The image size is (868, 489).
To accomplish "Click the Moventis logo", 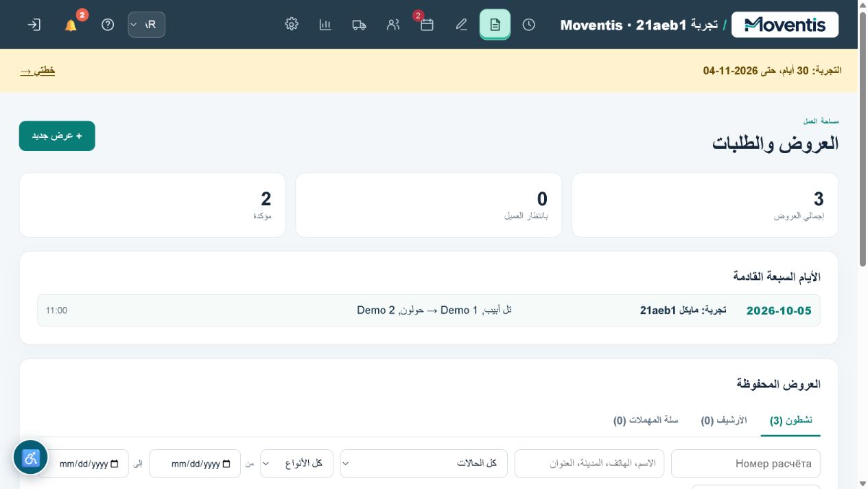I will click(x=785, y=25).
